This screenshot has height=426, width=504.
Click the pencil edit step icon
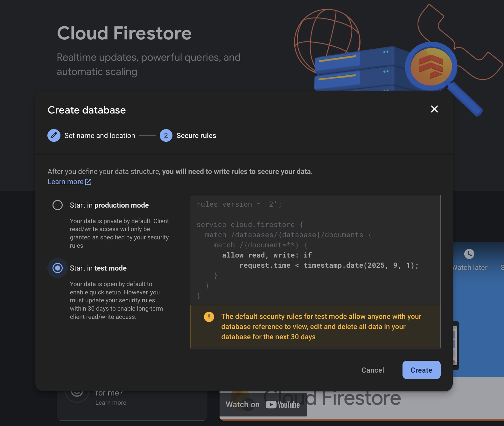coord(54,135)
